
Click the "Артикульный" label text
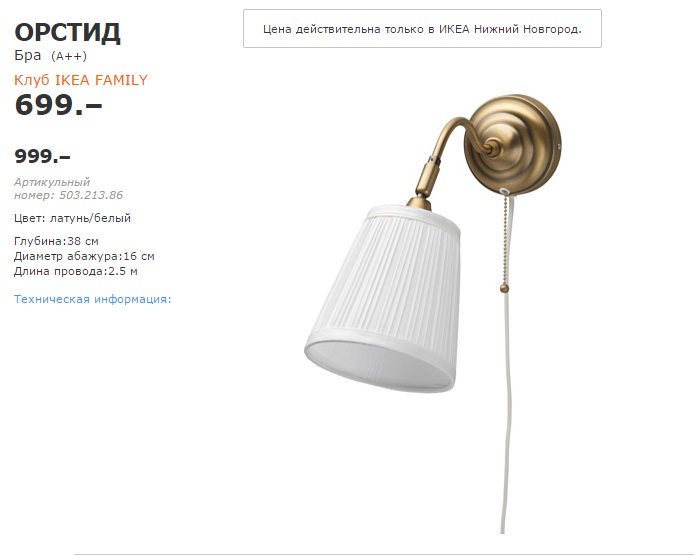pos(52,182)
